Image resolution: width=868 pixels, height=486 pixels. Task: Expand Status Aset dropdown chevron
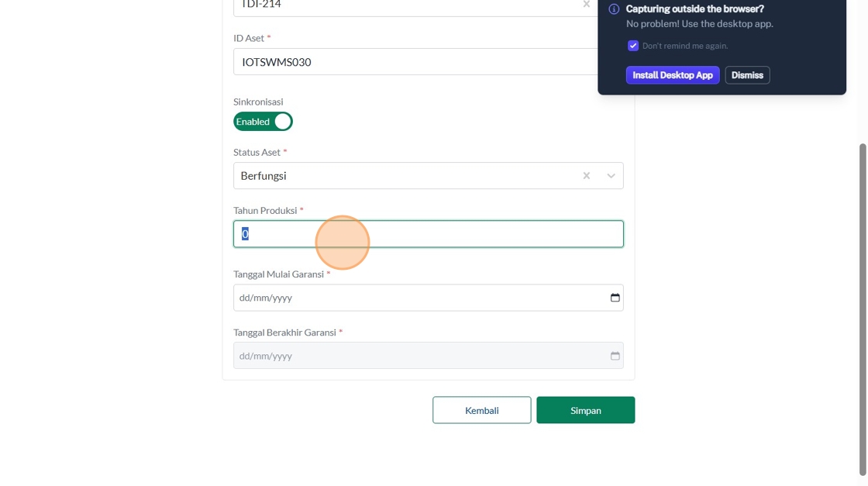tap(611, 176)
